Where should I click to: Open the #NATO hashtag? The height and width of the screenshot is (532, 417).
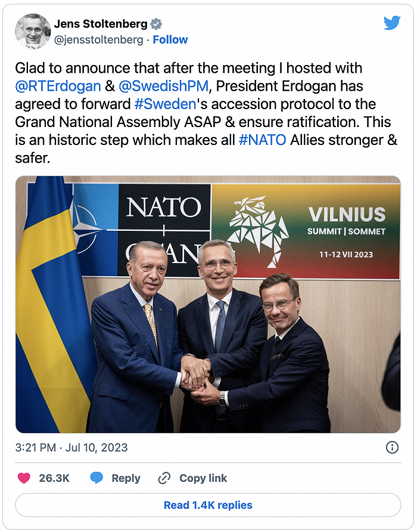261,140
